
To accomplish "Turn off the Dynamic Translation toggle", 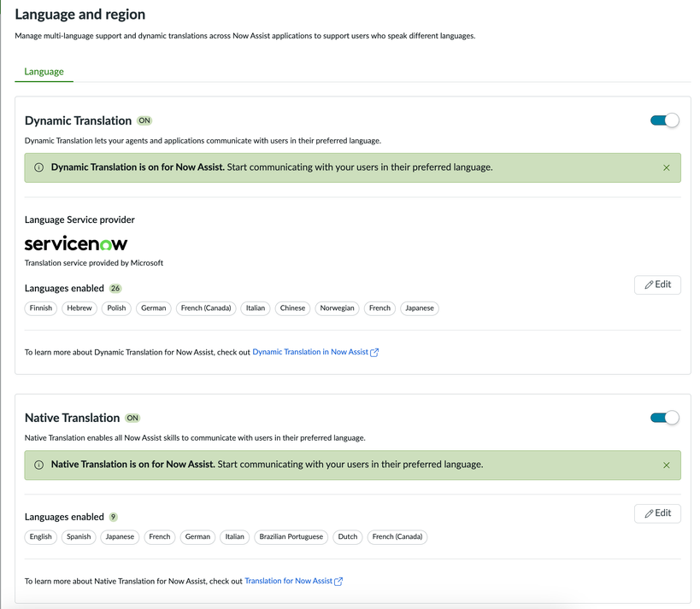I will pyautogui.click(x=664, y=120).
